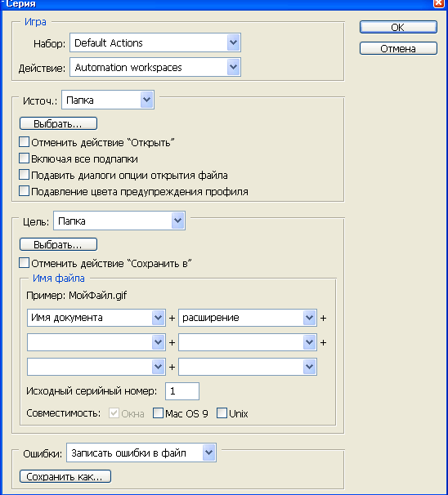
Task: Click the Сохранить как... button
Action: tap(65, 476)
